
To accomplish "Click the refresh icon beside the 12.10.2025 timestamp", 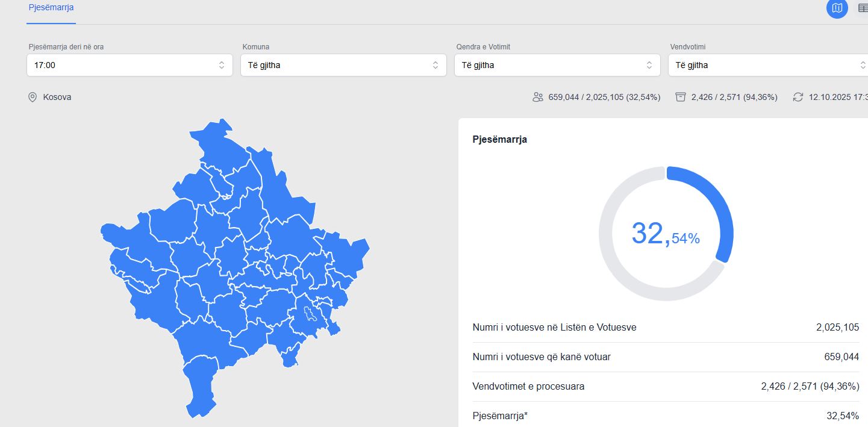I will (798, 97).
